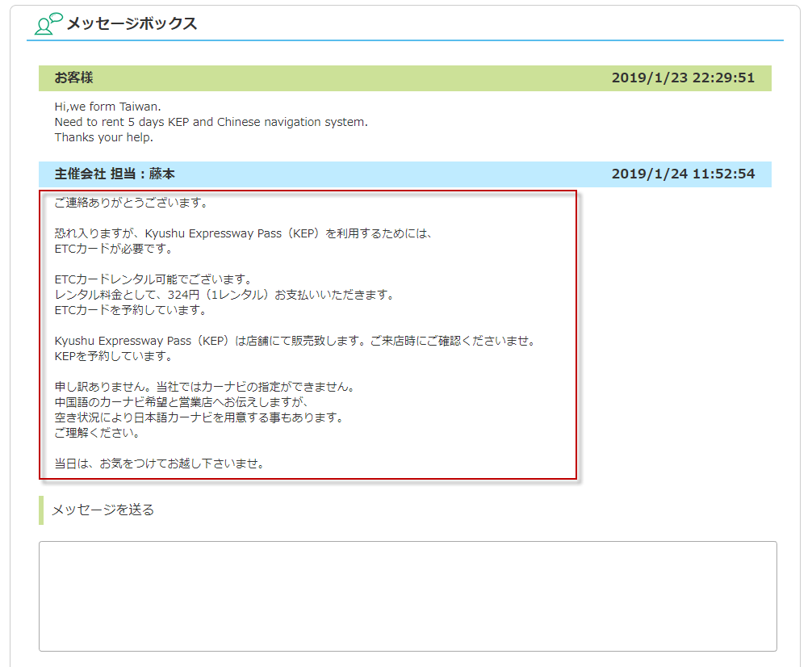Click line 恐れ入りますが、Kyushu Expressway Pass
This screenshot has height=667, width=812.
[244, 233]
